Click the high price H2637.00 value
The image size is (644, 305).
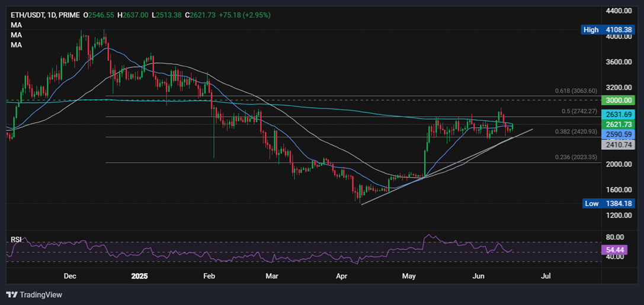tap(133, 15)
